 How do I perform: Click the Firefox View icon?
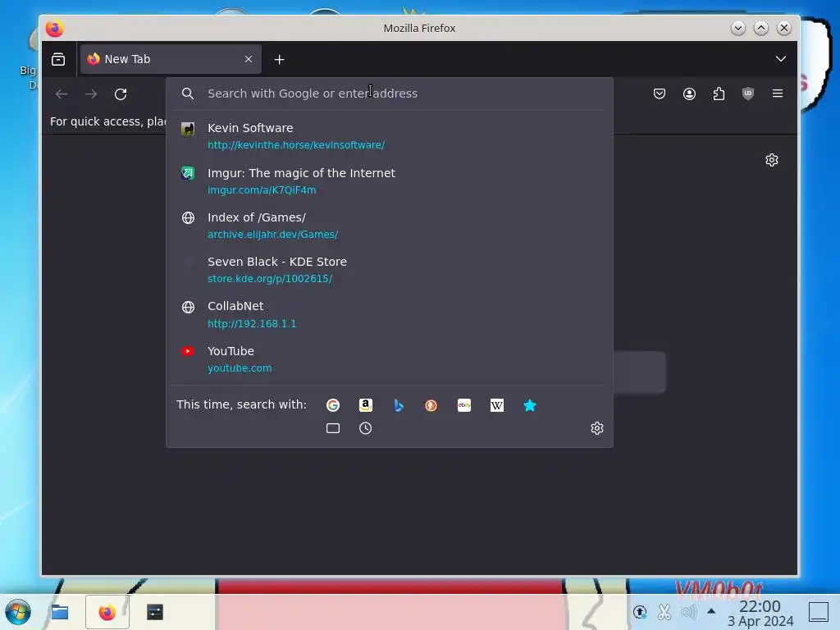[x=58, y=59]
